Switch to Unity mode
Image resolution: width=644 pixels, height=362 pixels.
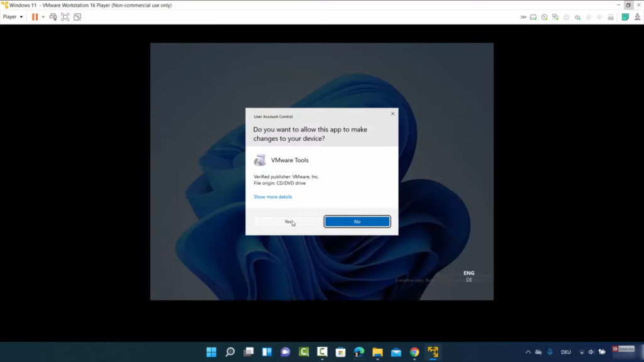[x=77, y=17]
